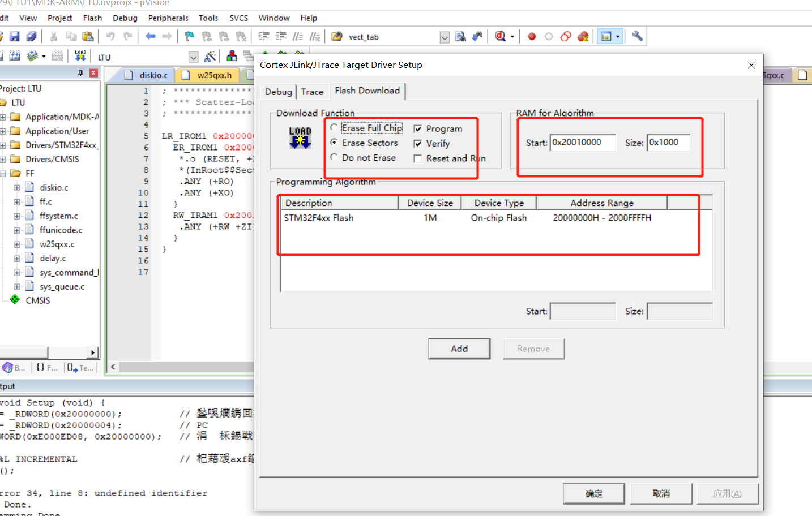Open the Peripherals menu

coord(168,18)
